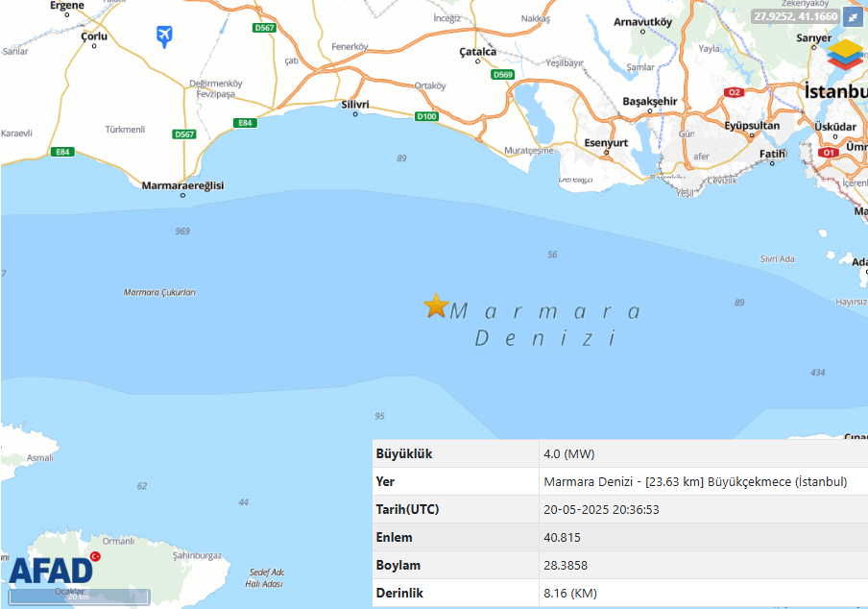The width and height of the screenshot is (868, 609).
Task: Click the Esenyurt district label
Action: tap(606, 143)
